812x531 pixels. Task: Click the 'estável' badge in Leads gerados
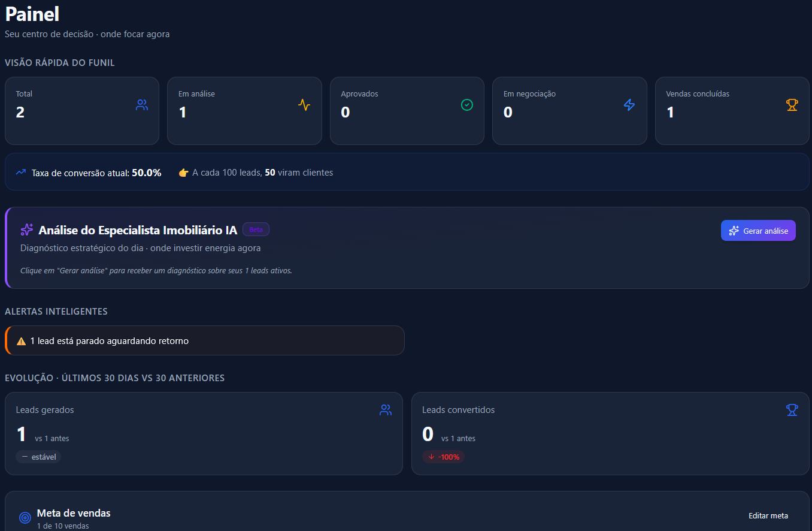[38, 457]
